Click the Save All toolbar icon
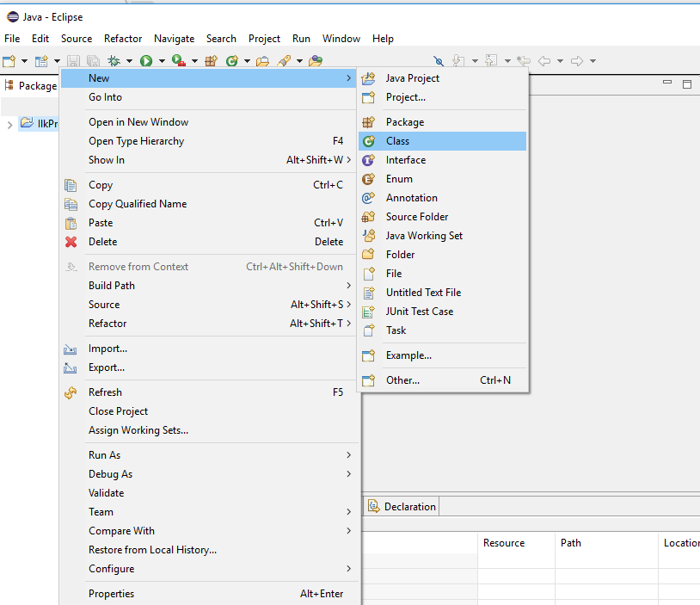Image resolution: width=700 pixels, height=605 pixels. [x=93, y=61]
